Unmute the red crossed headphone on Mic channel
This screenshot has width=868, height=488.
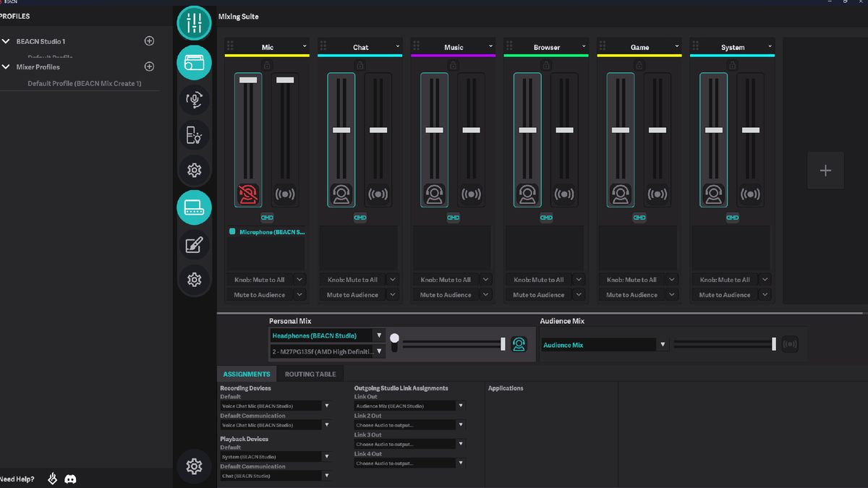[x=247, y=193]
